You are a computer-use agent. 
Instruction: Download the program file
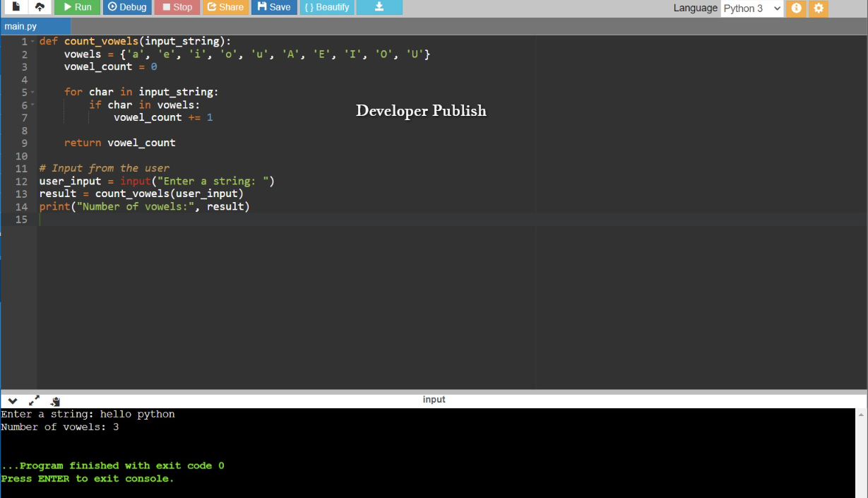tap(379, 8)
